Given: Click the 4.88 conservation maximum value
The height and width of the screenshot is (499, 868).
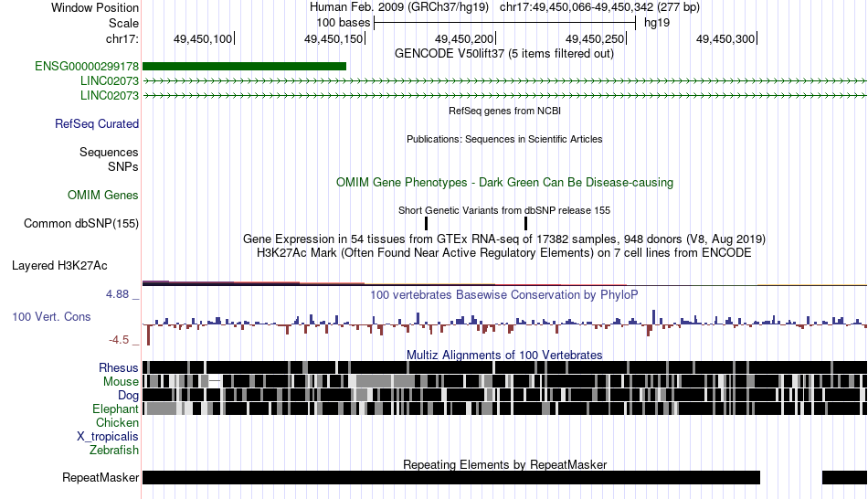Looking at the screenshot, I should coord(117,294).
